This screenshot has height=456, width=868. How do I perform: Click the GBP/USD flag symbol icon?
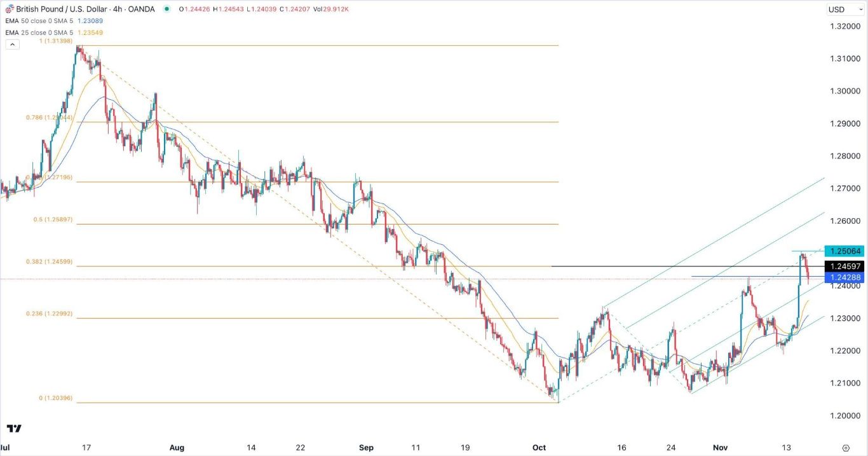9,9
